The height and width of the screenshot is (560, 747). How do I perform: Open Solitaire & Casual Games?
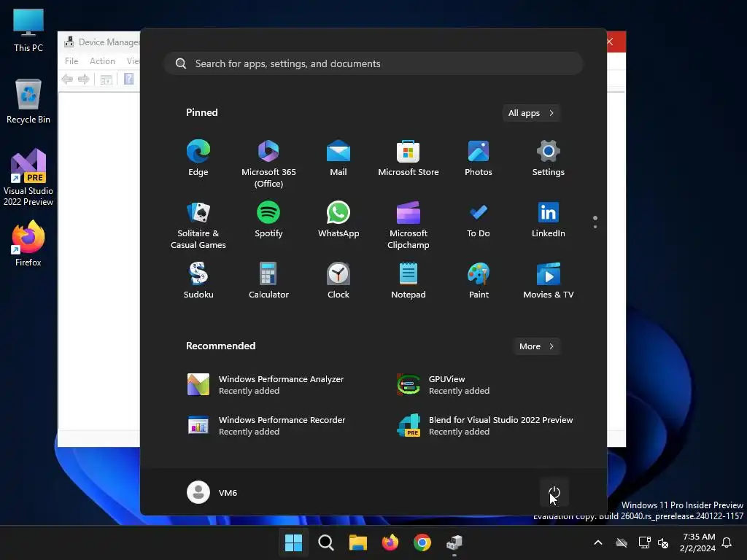point(198,225)
